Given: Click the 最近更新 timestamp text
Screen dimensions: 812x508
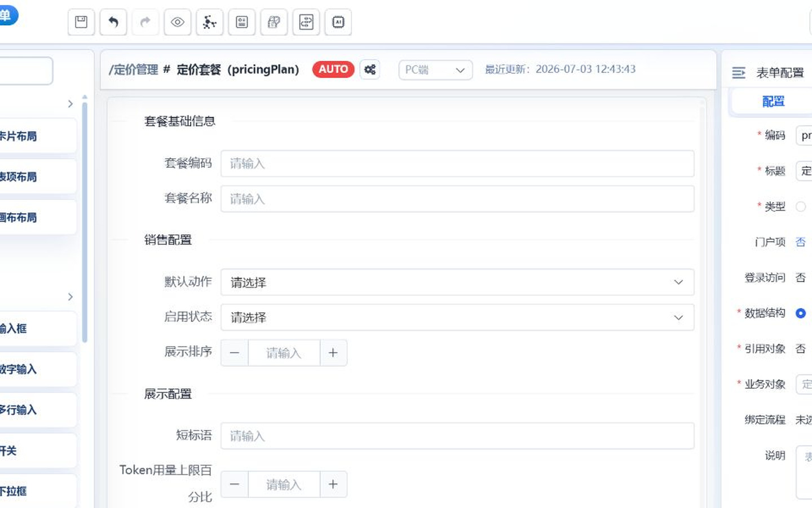Looking at the screenshot, I should tap(561, 69).
